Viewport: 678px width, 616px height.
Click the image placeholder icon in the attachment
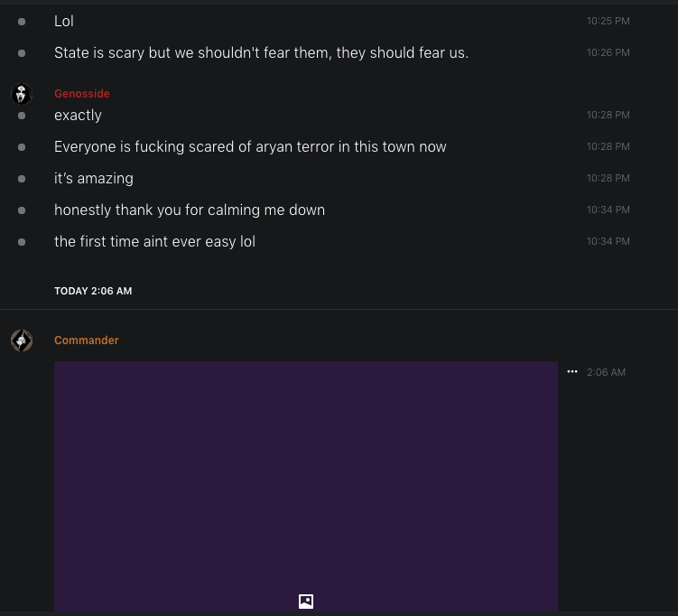[x=306, y=601]
